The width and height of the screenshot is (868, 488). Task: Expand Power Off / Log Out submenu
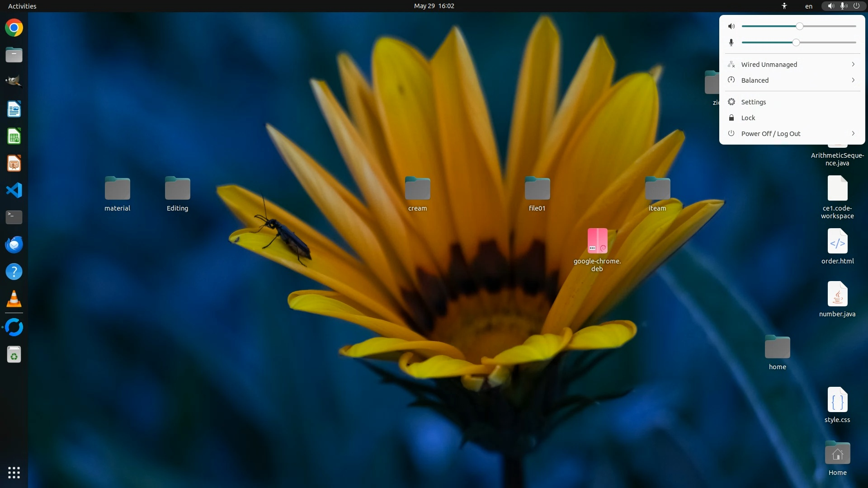(x=853, y=133)
